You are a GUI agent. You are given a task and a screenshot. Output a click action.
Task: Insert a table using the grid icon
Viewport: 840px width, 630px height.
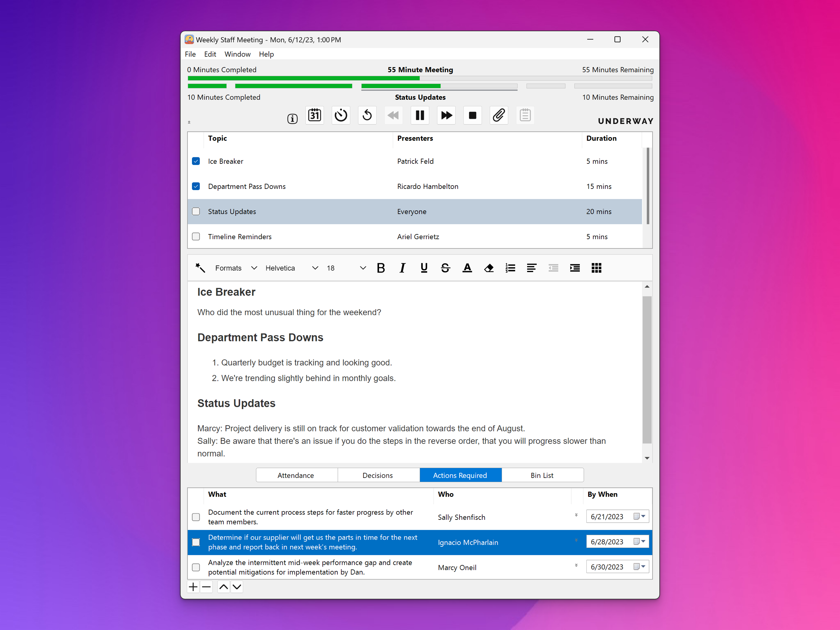tap(596, 268)
